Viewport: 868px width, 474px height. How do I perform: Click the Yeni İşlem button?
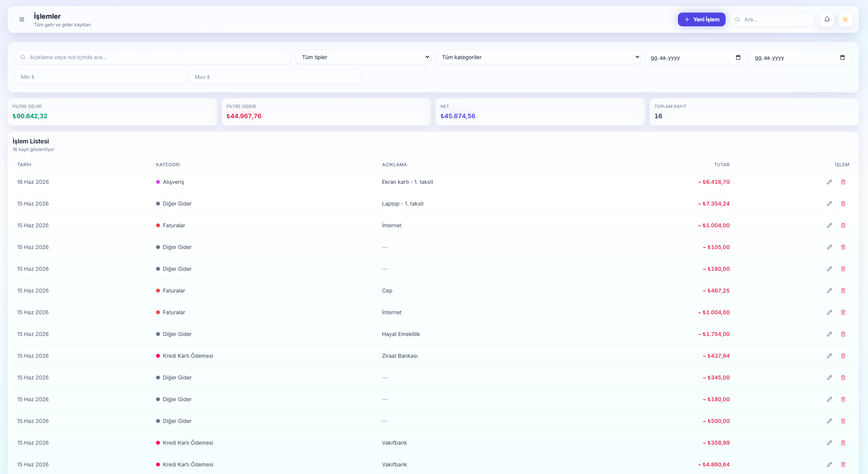[x=701, y=19]
